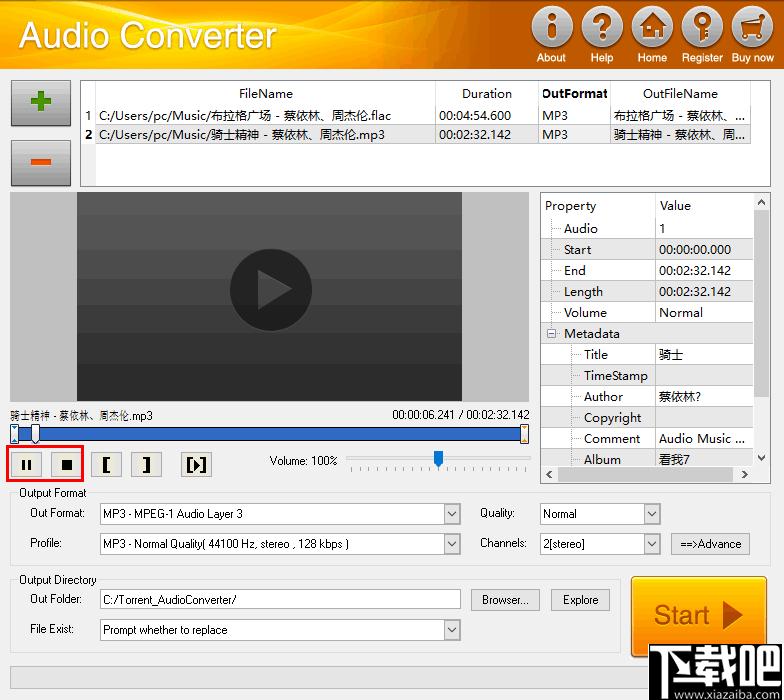Click the ==>Advance button
Image resolution: width=784 pixels, height=700 pixels.
click(x=710, y=544)
